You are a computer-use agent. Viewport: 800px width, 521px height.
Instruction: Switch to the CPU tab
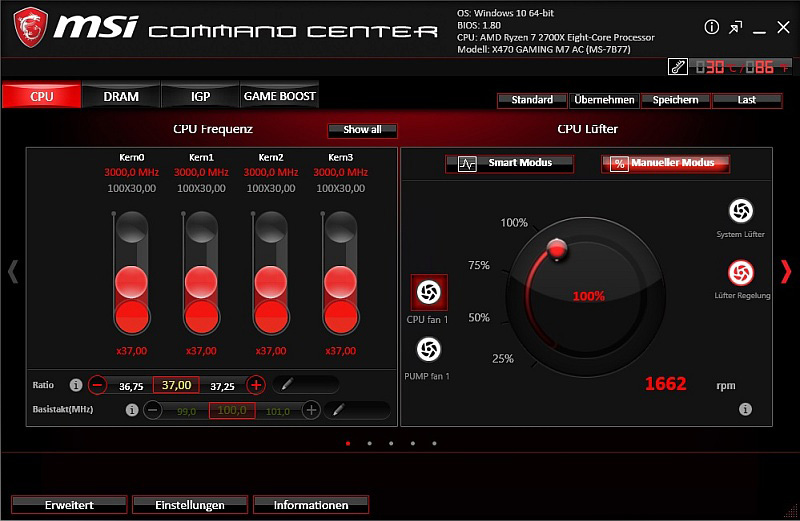coord(41,95)
